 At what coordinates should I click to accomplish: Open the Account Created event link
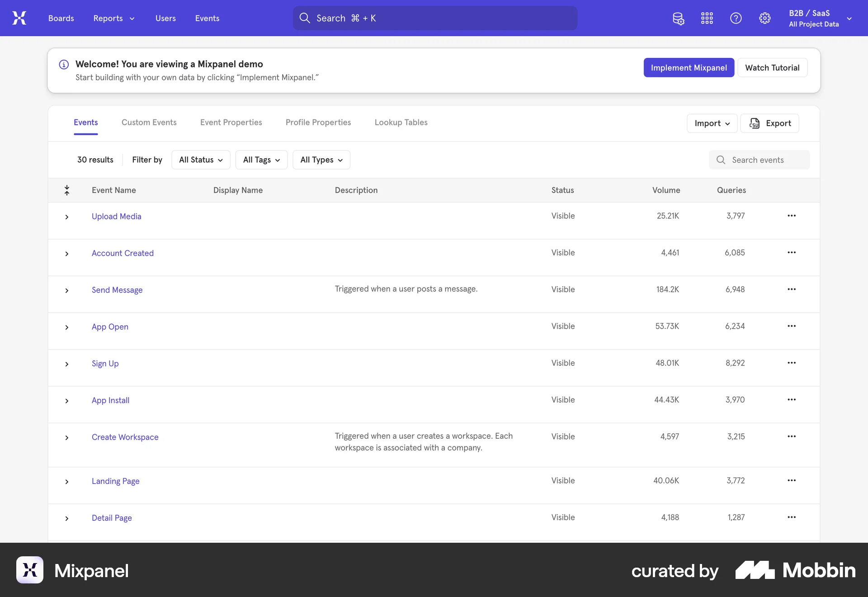(x=123, y=253)
